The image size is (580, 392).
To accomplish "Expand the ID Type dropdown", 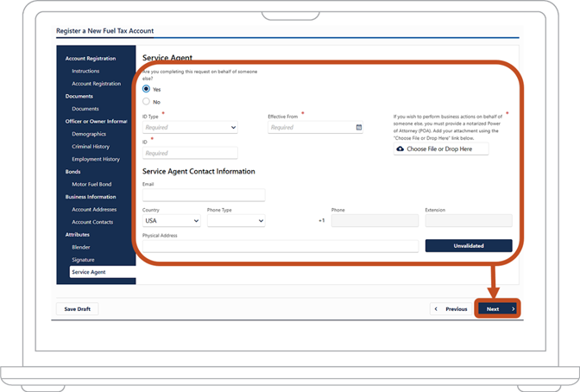I will point(190,127).
